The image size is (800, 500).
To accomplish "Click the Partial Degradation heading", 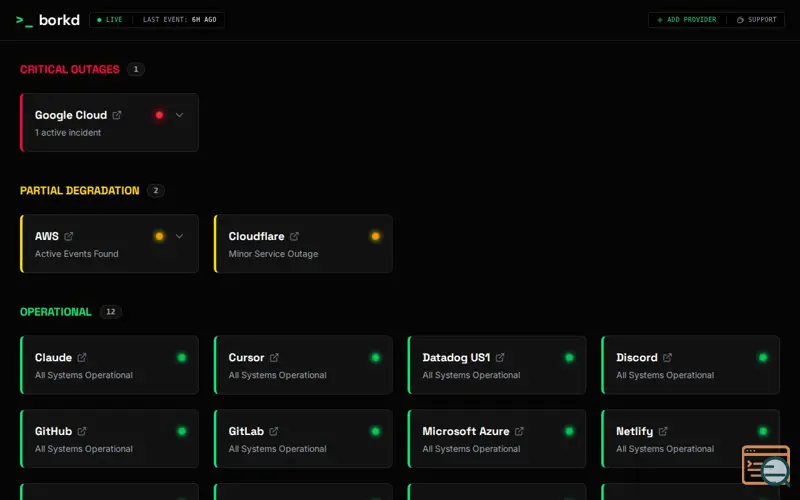I will (x=80, y=190).
